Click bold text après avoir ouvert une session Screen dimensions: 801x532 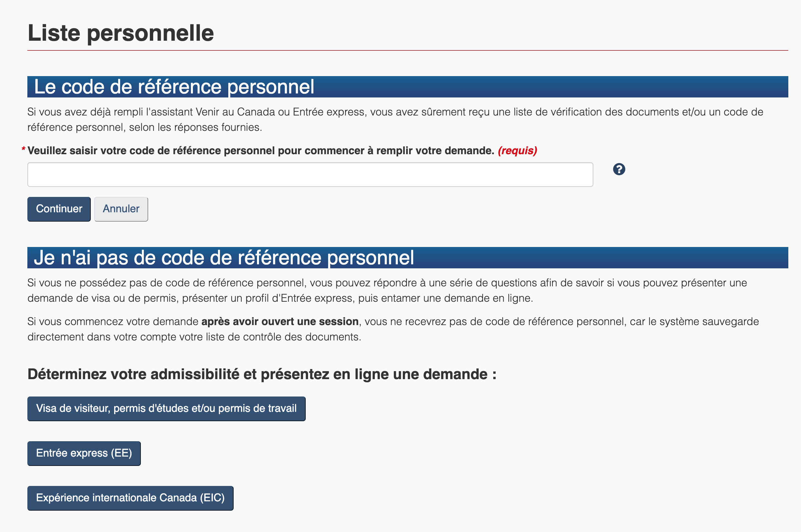click(280, 321)
